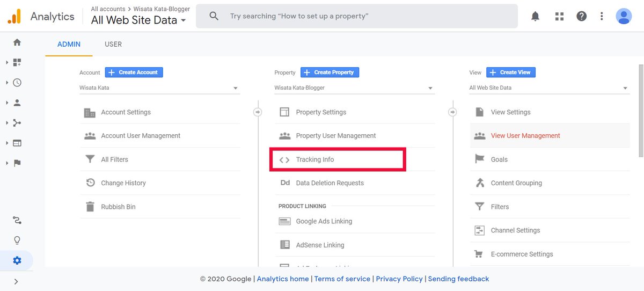Open Real-time clock icon in sidebar
The image size is (644, 291).
tap(17, 83)
